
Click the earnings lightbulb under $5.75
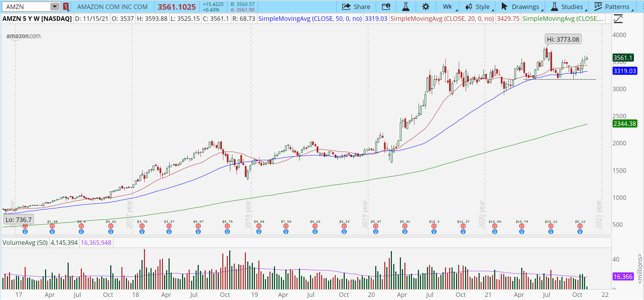(227, 232)
